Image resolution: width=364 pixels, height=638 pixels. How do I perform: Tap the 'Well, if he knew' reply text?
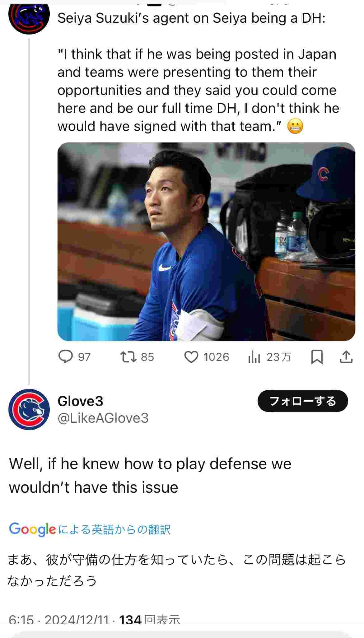(150, 475)
